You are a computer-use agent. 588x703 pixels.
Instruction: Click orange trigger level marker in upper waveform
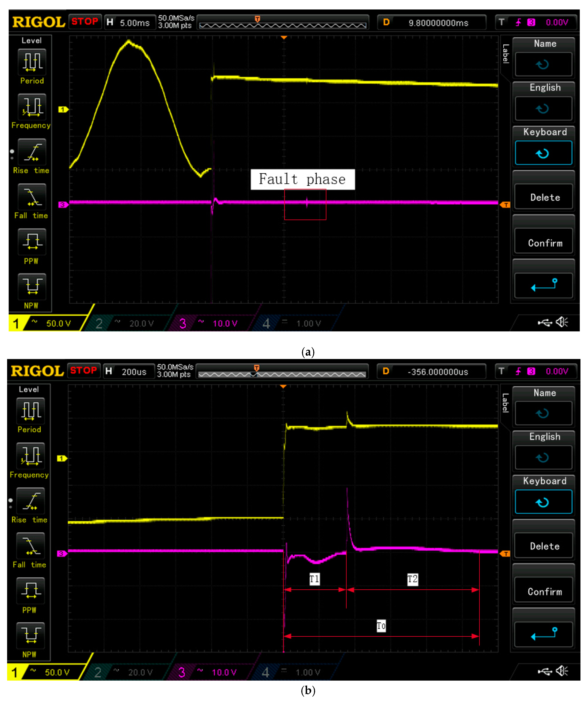[x=505, y=205]
